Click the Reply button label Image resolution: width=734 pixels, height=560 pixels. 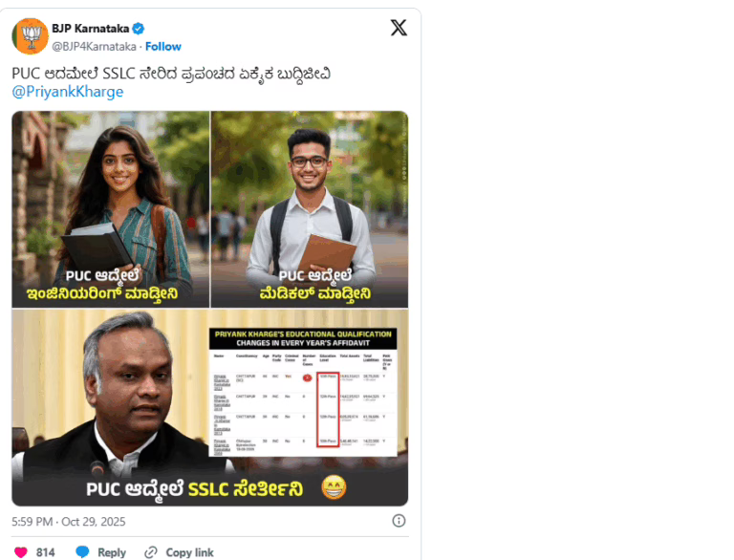(112, 552)
